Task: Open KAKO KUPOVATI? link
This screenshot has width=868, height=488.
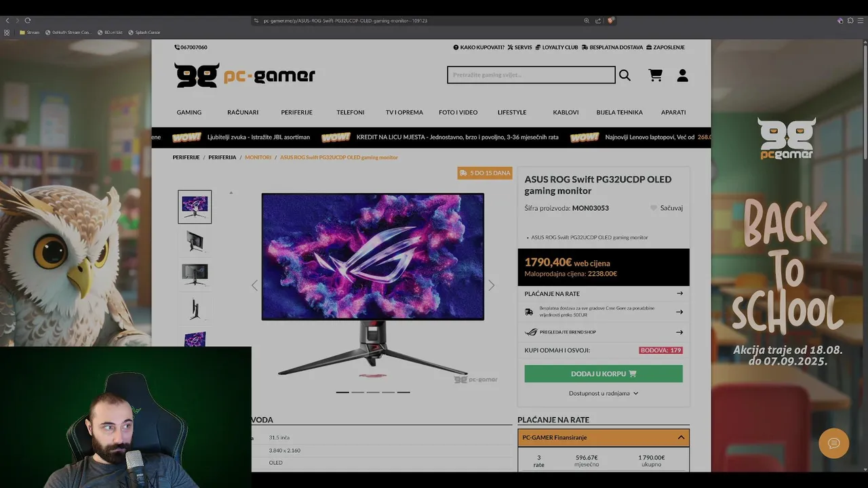Action: tap(479, 47)
